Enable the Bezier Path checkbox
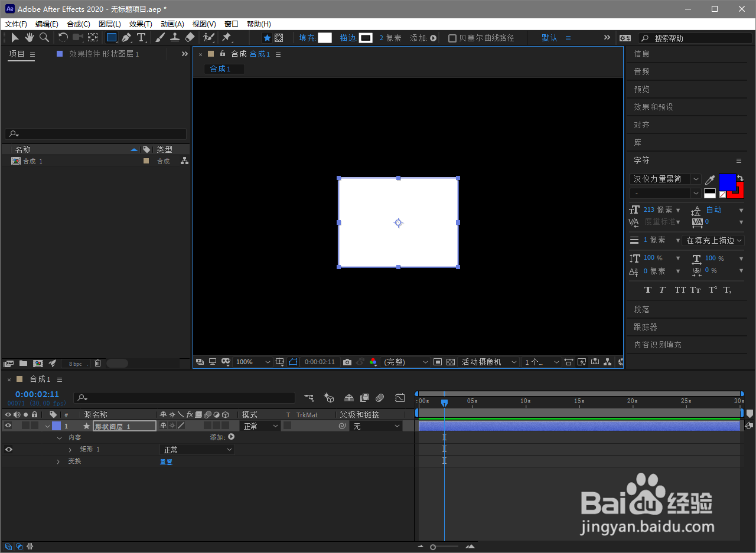The width and height of the screenshot is (756, 553). [452, 38]
